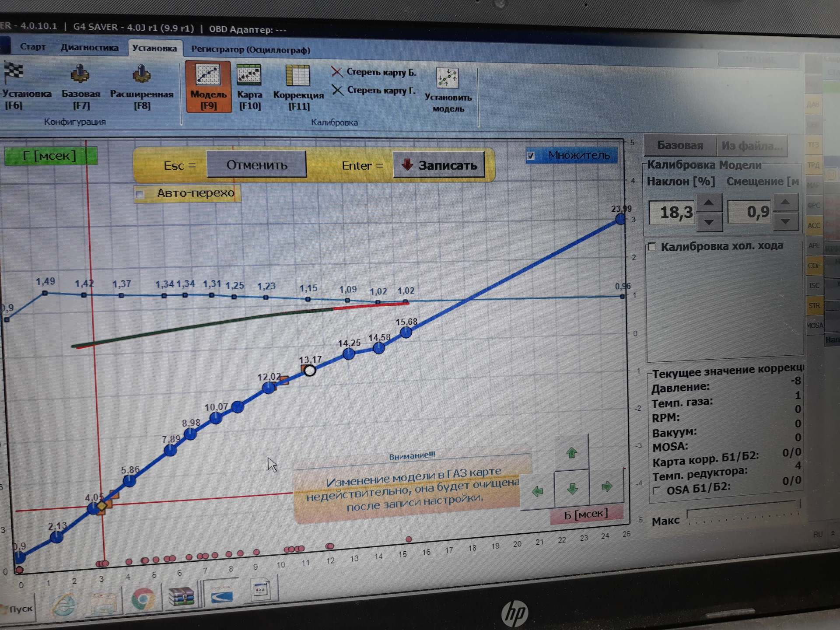Decrease Наклон value with down arrow
Viewport: 840px width, 630px height.
709,222
